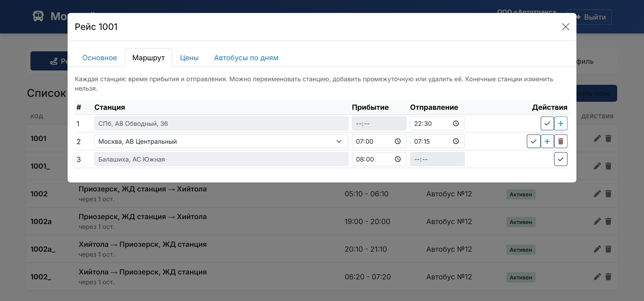Edit trip 1002a pencil icon
The image size is (644, 301).
pyautogui.click(x=597, y=221)
